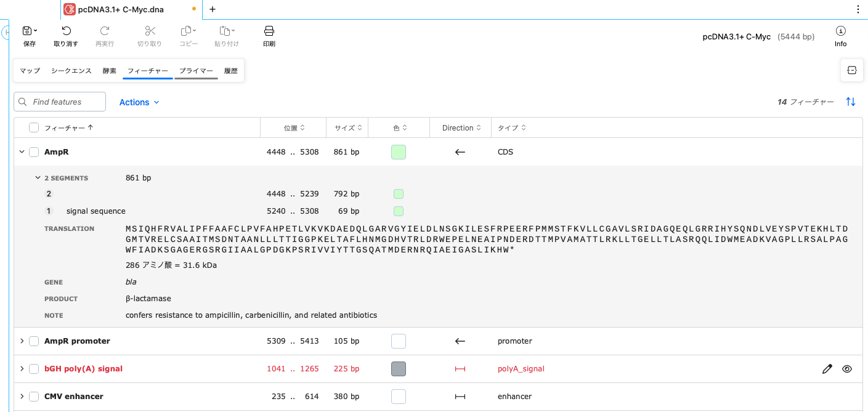868x412 pixels.
Task: Click the Find features search field
Action: [59, 101]
